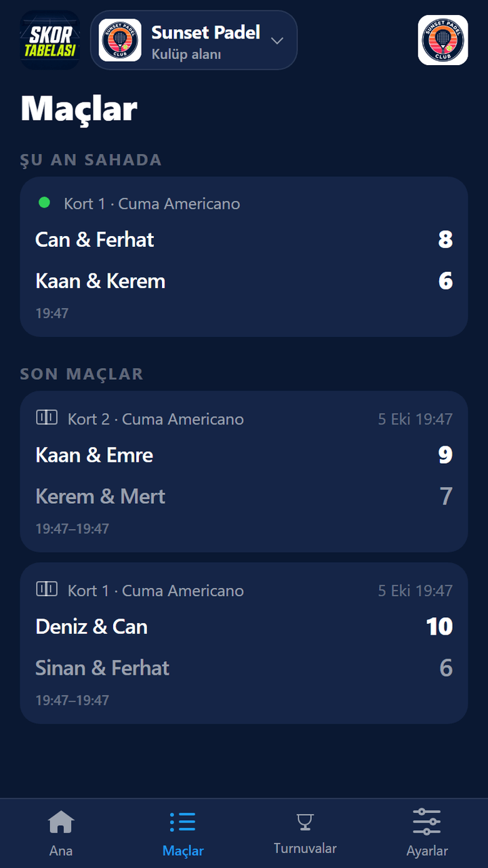
Task: Open the Sunset Padel club avatar at top right
Action: coord(443,40)
